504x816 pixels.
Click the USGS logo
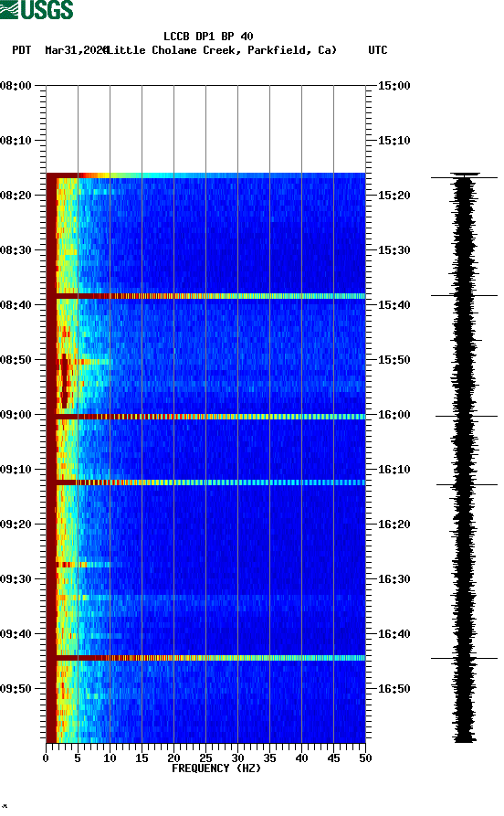pos(37,9)
